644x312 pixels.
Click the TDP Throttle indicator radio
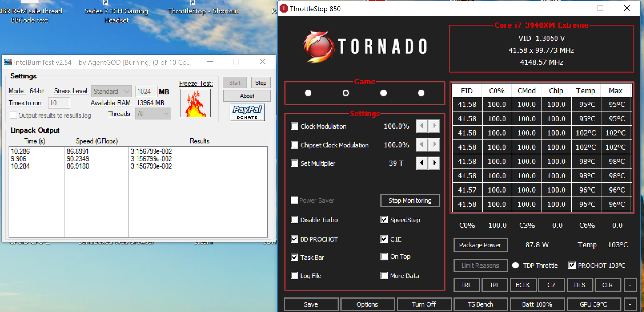pyautogui.click(x=515, y=265)
